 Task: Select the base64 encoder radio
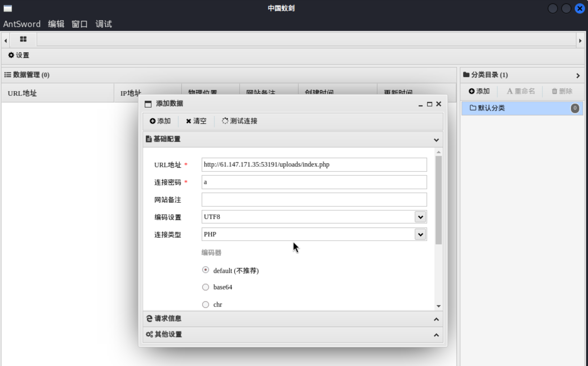[205, 287]
